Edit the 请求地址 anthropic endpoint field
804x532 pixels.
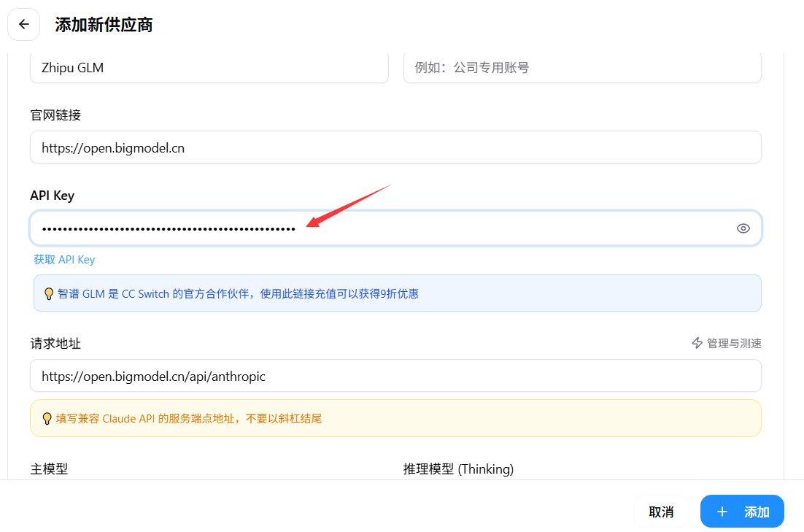coord(395,376)
